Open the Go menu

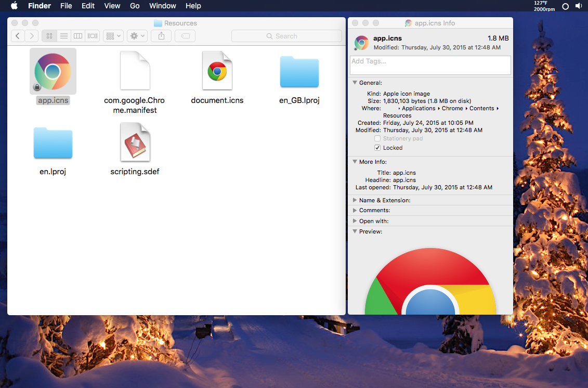(135, 6)
